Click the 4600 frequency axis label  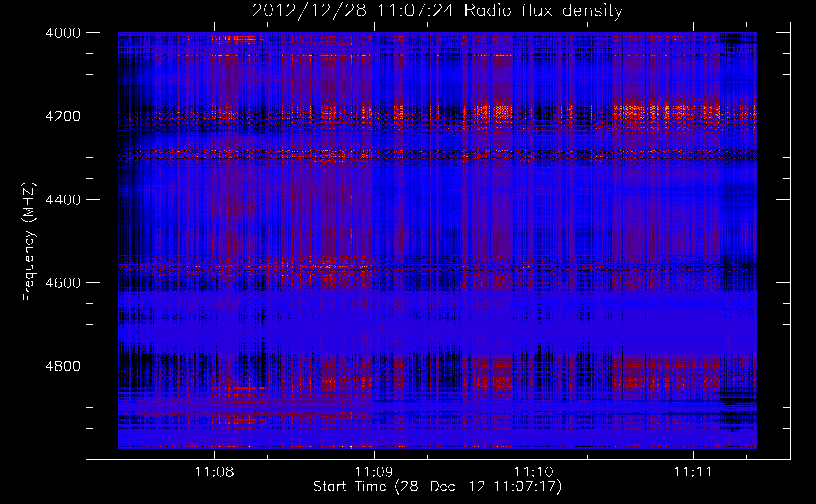click(63, 283)
